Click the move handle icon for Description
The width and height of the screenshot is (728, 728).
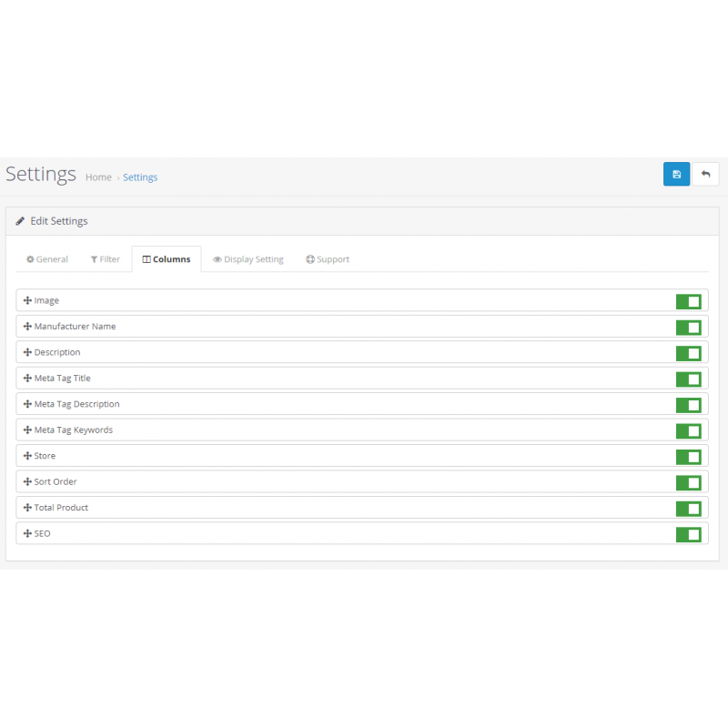coord(27,352)
